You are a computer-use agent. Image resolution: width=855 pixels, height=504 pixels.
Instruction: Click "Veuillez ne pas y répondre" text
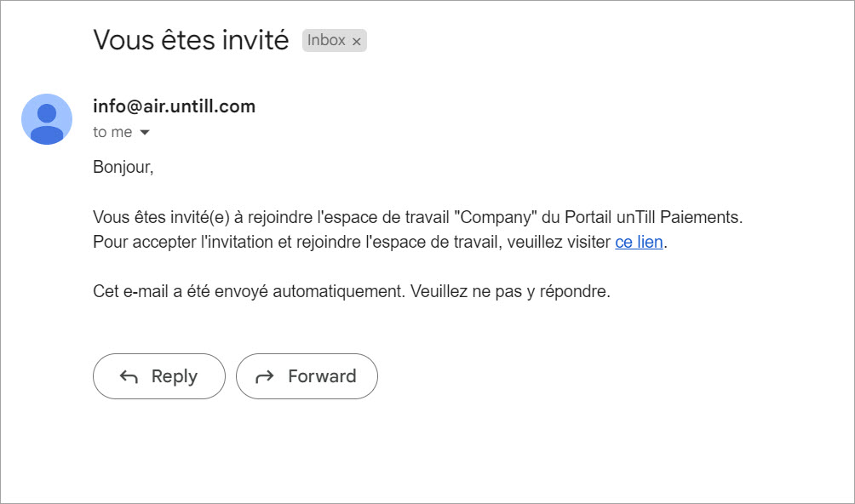[x=510, y=291]
